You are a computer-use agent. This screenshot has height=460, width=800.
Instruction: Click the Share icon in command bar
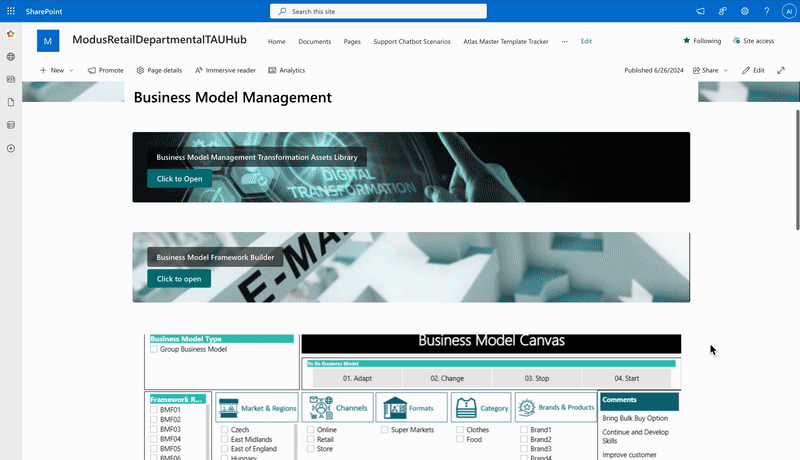pyautogui.click(x=696, y=70)
